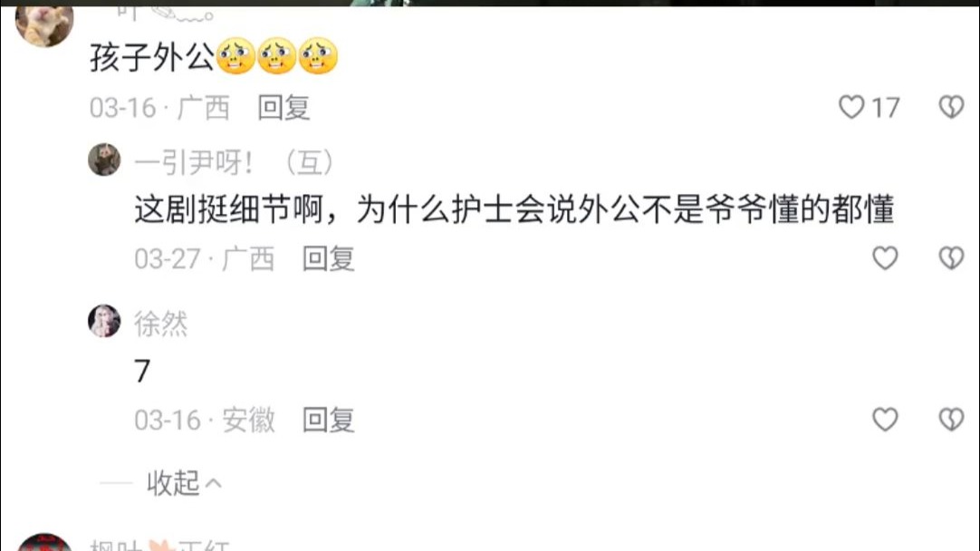Reply to the 03-27 广西 comment
Image resolution: width=980 pixels, height=551 pixels.
tap(329, 258)
